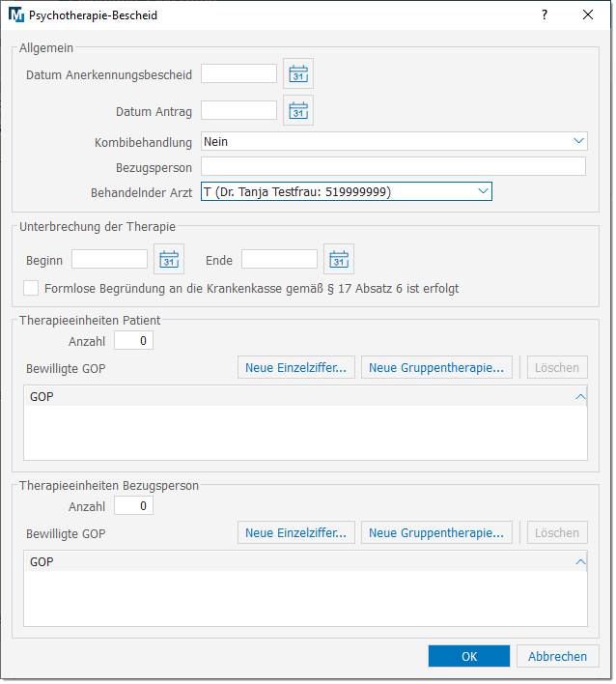The width and height of the screenshot is (616, 684).
Task: Expand the Kombibehandlung dropdown
Action: (578, 141)
